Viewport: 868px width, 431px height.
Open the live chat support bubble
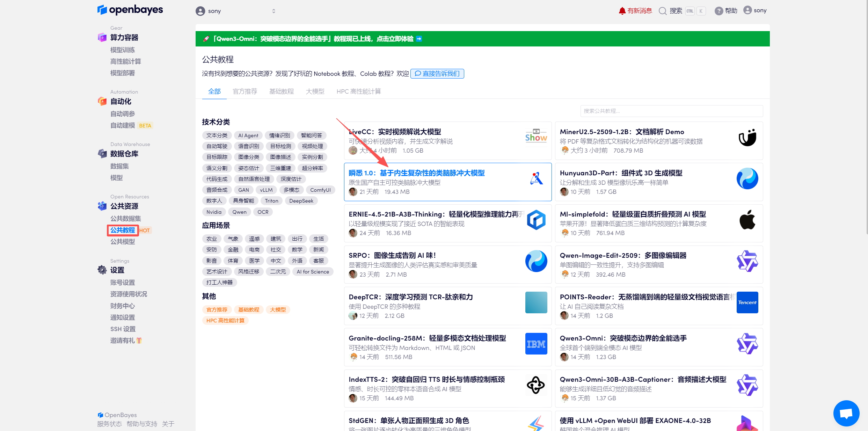[x=846, y=413]
